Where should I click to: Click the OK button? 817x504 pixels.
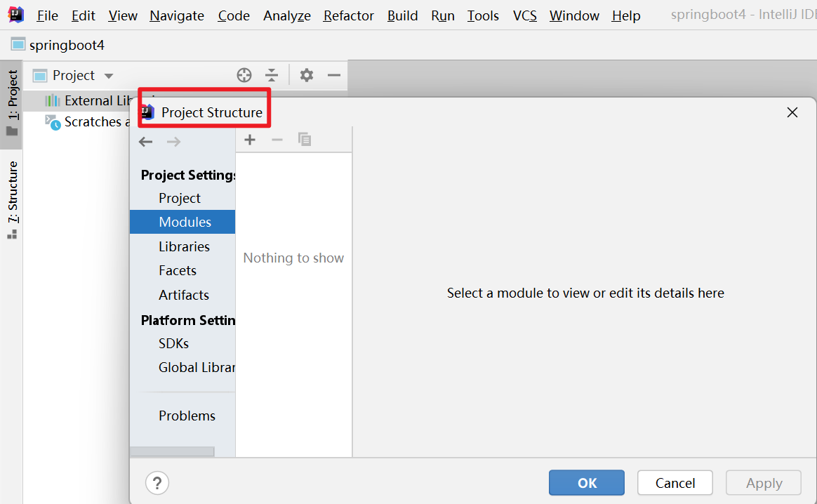coord(587,483)
